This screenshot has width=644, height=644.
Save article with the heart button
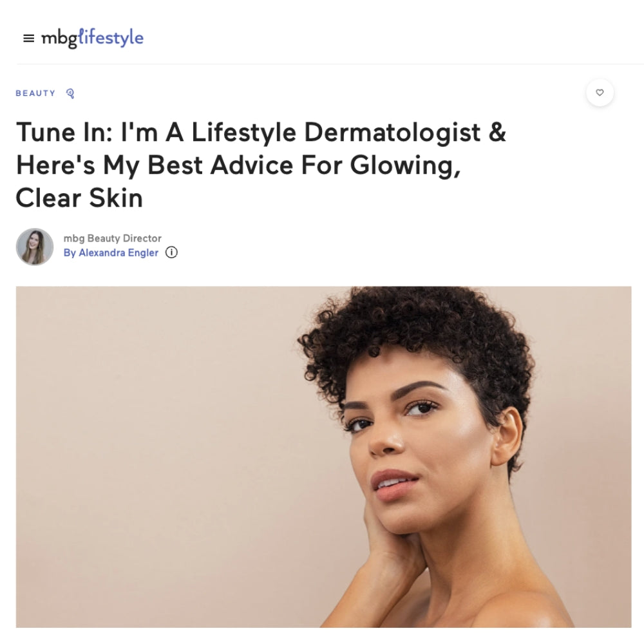point(600,92)
